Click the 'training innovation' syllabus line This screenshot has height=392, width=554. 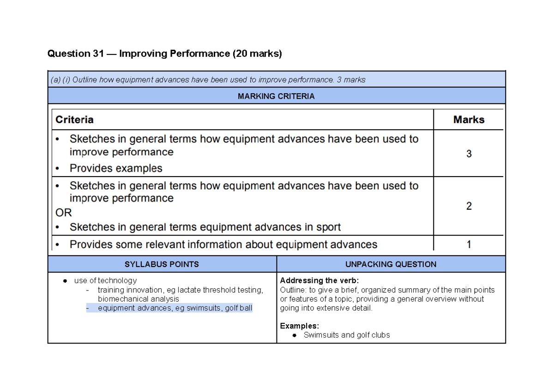[x=180, y=290]
